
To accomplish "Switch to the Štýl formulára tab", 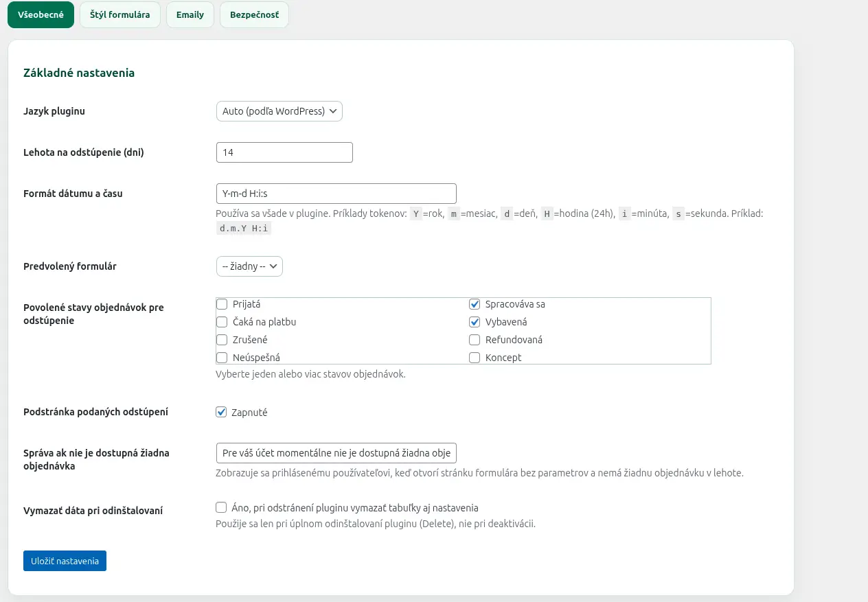I will pyautogui.click(x=120, y=14).
